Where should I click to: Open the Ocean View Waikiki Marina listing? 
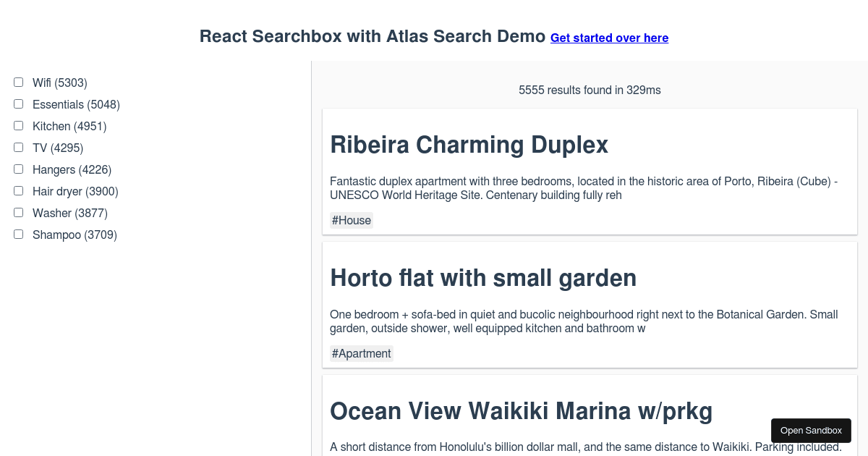pyautogui.click(x=521, y=410)
